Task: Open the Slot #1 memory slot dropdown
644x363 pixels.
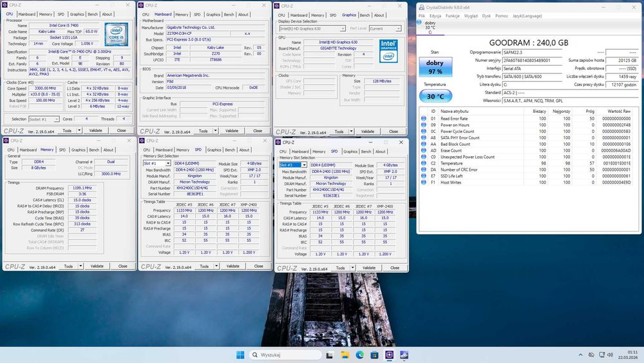Action: [156, 164]
